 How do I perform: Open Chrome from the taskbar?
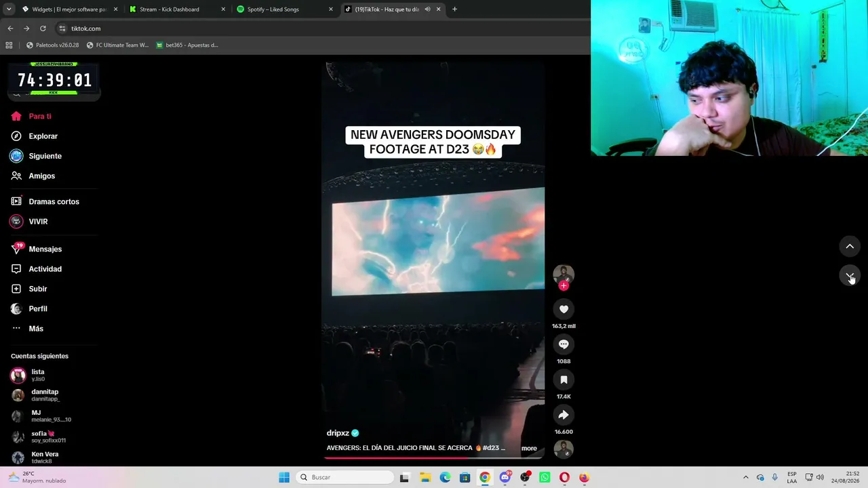pos(485,477)
